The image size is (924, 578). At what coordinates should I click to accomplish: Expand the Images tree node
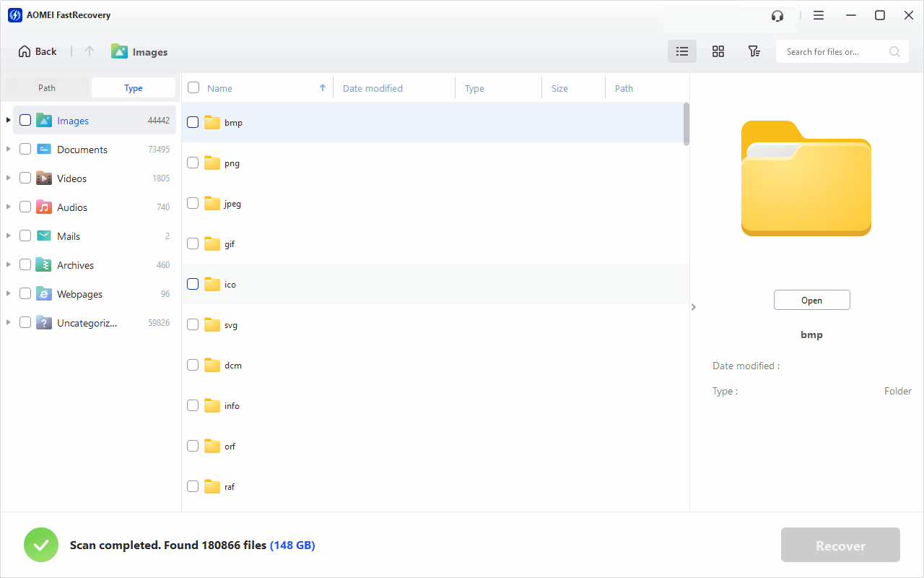8,121
